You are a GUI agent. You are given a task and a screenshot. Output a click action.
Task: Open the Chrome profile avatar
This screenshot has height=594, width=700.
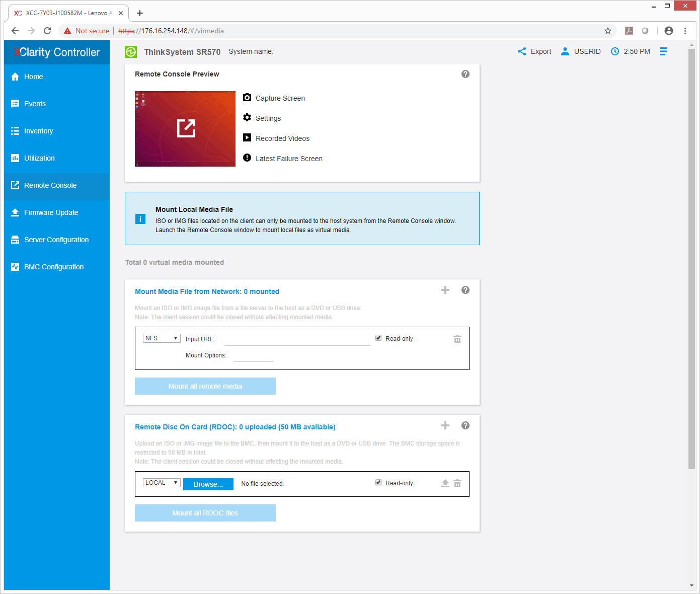[669, 31]
